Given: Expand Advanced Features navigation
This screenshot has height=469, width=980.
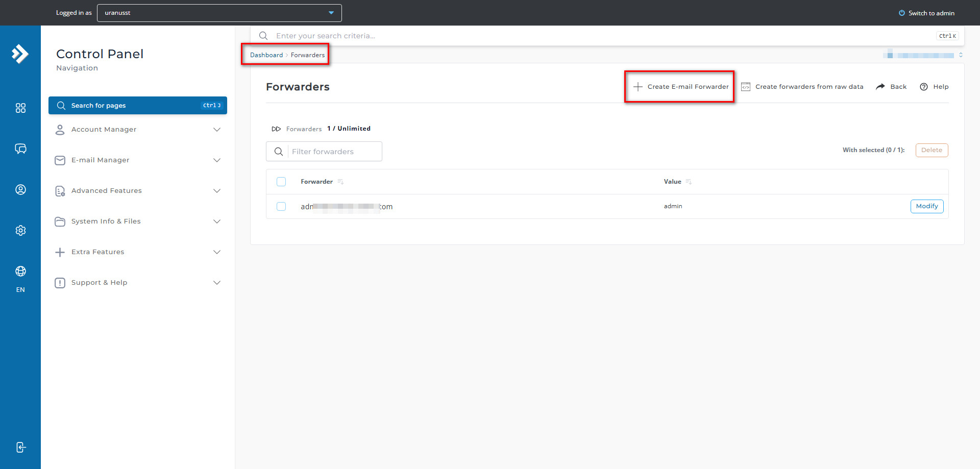Looking at the screenshot, I should click(x=138, y=191).
